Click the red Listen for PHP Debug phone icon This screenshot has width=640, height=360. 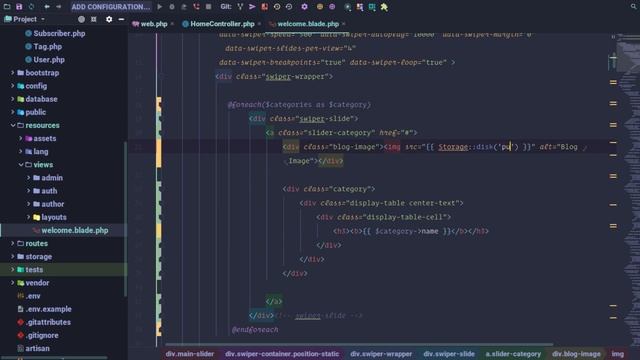196,7
